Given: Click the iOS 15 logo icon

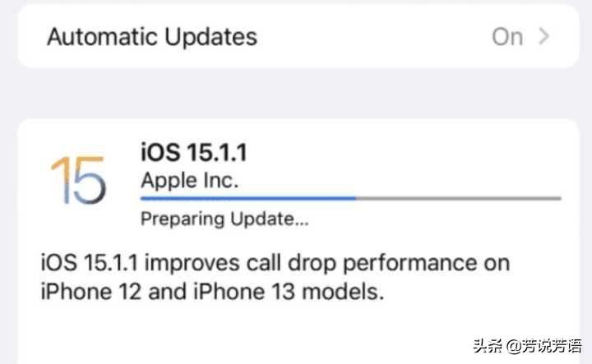Looking at the screenshot, I should pyautogui.click(x=79, y=180).
